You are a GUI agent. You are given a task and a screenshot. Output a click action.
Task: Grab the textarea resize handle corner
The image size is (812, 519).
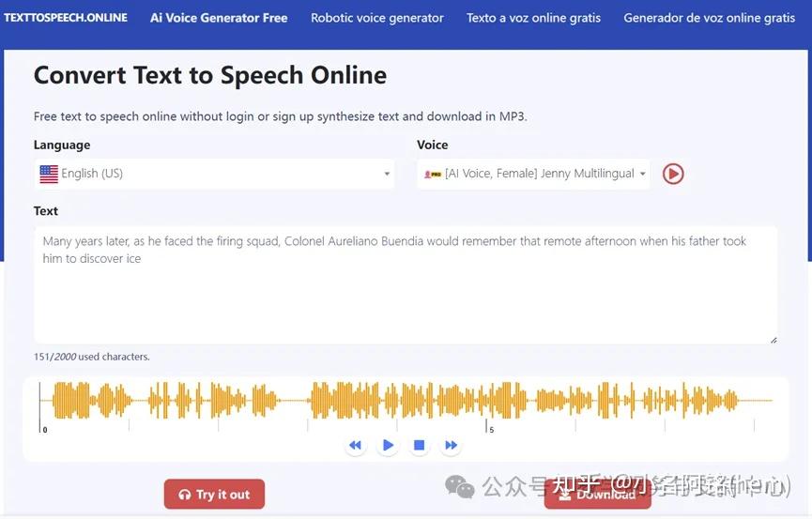(774, 340)
